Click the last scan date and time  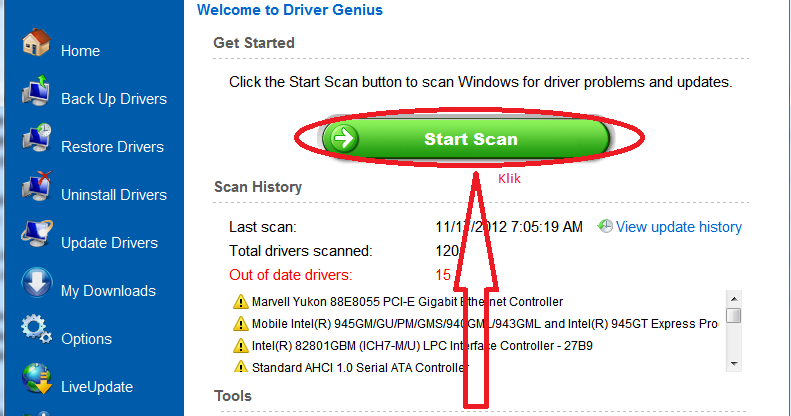pos(509,227)
